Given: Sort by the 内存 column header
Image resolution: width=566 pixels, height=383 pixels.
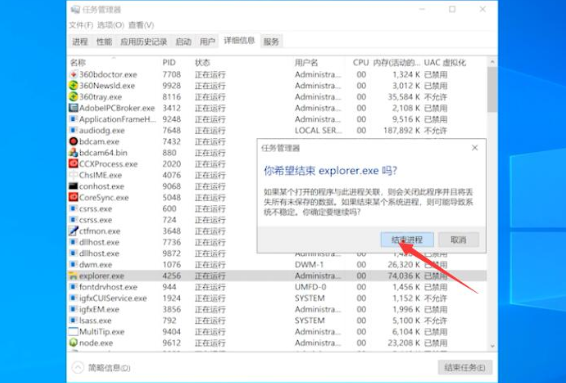Looking at the screenshot, I should 396,62.
